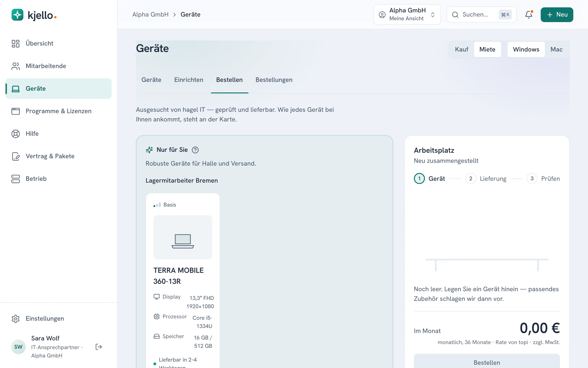This screenshot has height=368, width=588.
Task: Go to Mitarbeitende in the sidebar
Action: 58,66
